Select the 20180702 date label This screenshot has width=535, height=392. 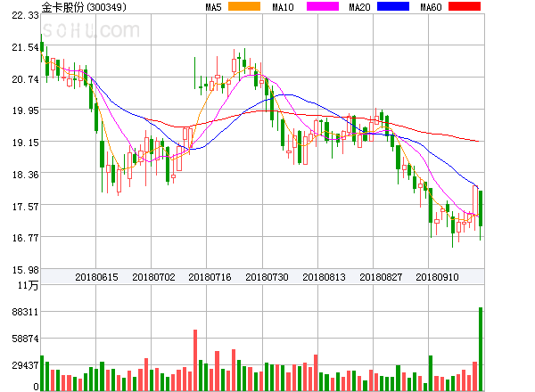click(153, 277)
